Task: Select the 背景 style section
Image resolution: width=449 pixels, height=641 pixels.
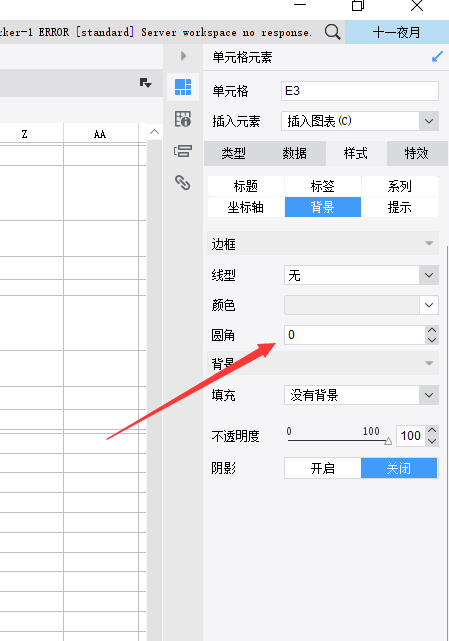Action: 323,207
